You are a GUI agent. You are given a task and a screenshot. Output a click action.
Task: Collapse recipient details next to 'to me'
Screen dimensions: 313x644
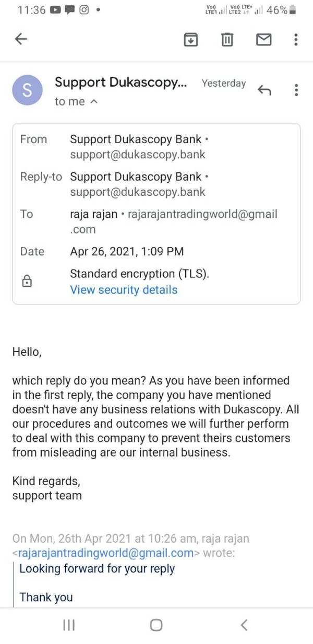(94, 102)
